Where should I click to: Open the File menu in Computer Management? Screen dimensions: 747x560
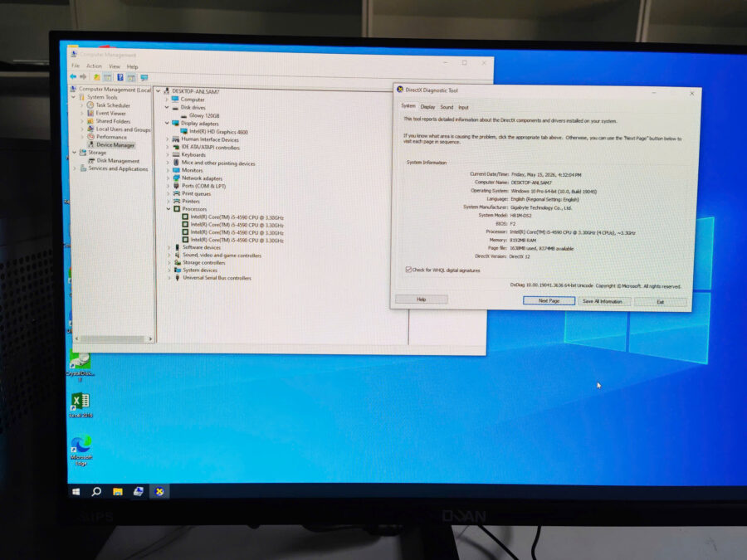(76, 66)
